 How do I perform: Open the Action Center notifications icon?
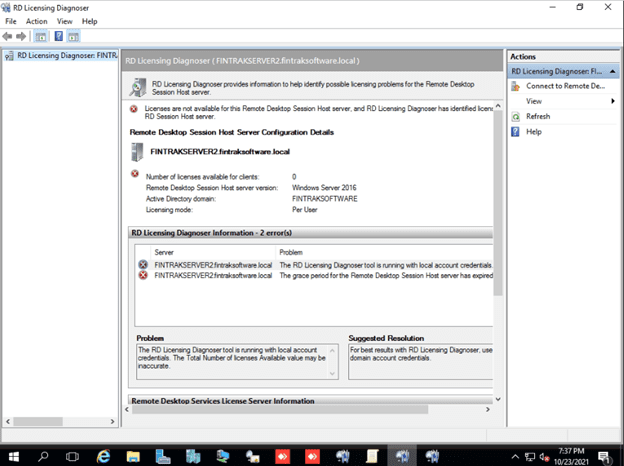point(604,457)
